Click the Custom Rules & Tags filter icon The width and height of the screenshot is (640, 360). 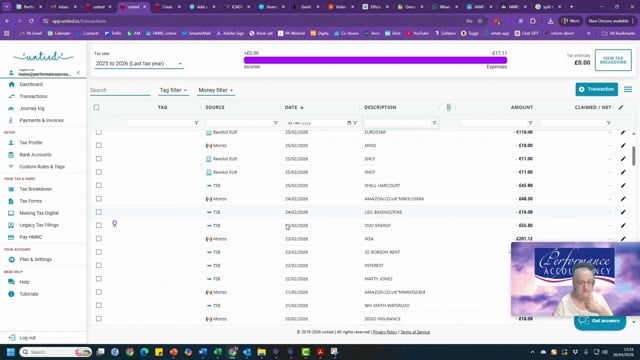click(11, 167)
